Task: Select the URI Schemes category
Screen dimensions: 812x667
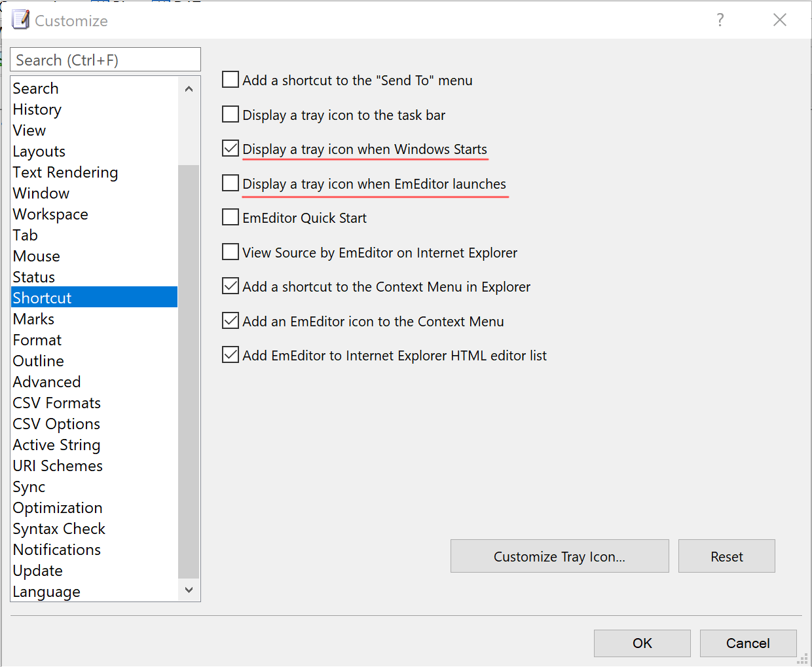Action: (x=94, y=466)
